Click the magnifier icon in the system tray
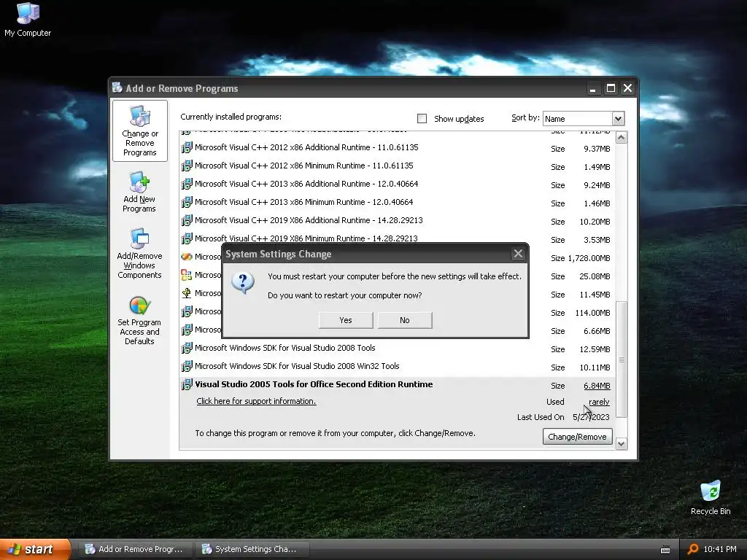The image size is (747, 560). click(x=693, y=549)
